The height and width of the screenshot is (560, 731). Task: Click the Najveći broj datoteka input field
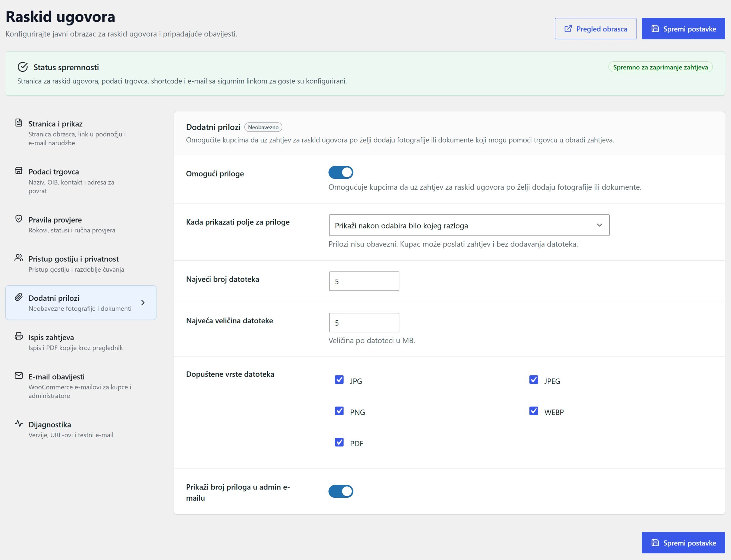tap(364, 281)
